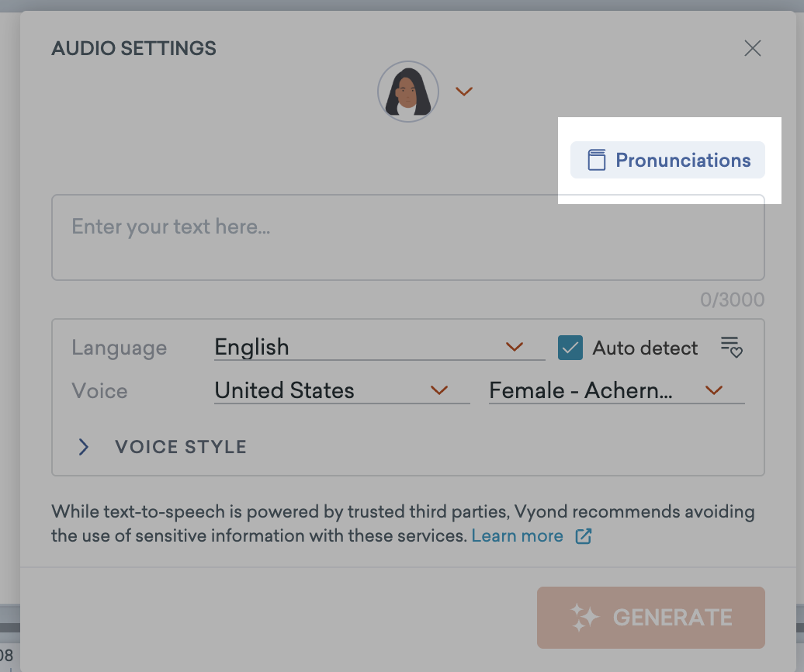Click the external link icon after Learn more
Image resolution: width=804 pixels, height=672 pixels.
pos(583,535)
